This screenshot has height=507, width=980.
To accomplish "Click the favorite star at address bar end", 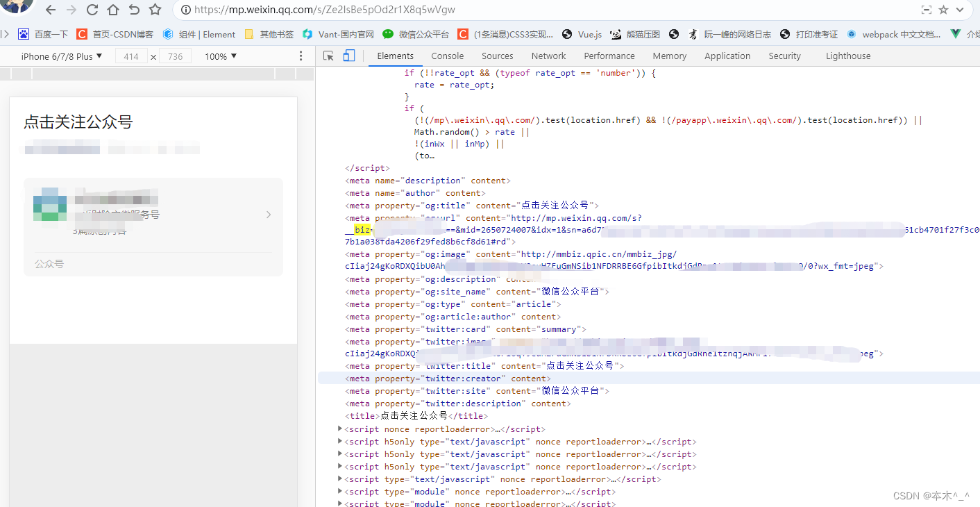I will (x=943, y=10).
